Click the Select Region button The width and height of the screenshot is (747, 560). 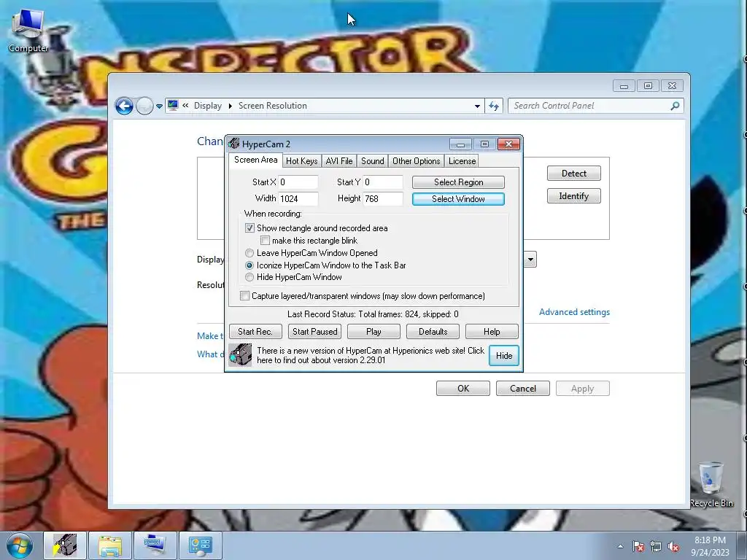tap(458, 182)
